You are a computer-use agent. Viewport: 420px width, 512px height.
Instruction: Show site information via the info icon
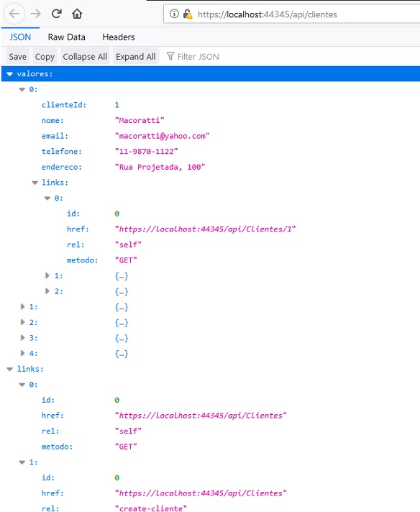pos(174,14)
